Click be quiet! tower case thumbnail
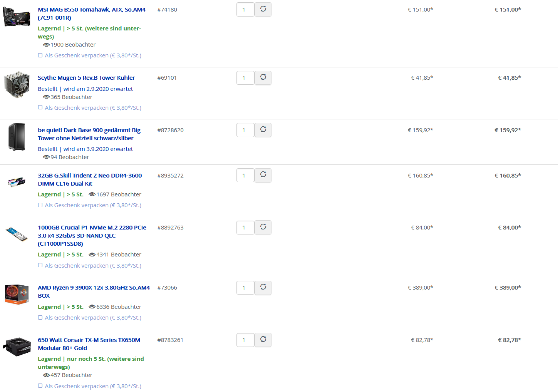Viewport: 558px width, 392px height. pyautogui.click(x=17, y=137)
